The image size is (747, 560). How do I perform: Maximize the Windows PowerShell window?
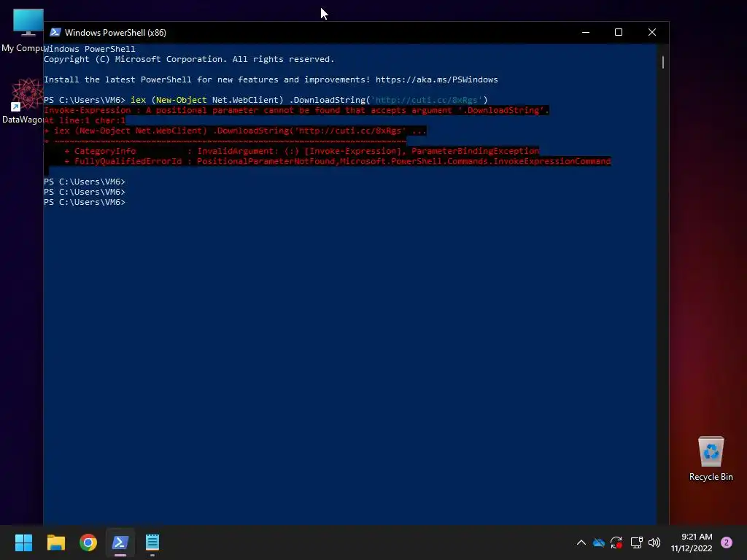619,32
